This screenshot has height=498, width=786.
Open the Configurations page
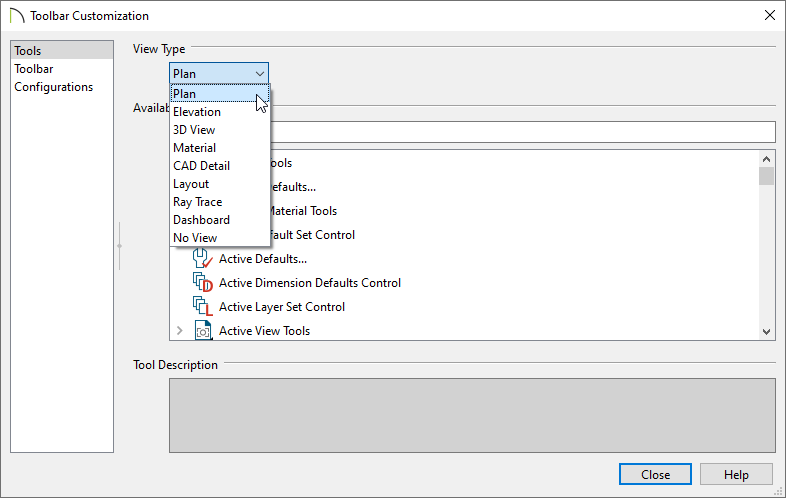[x=54, y=87]
